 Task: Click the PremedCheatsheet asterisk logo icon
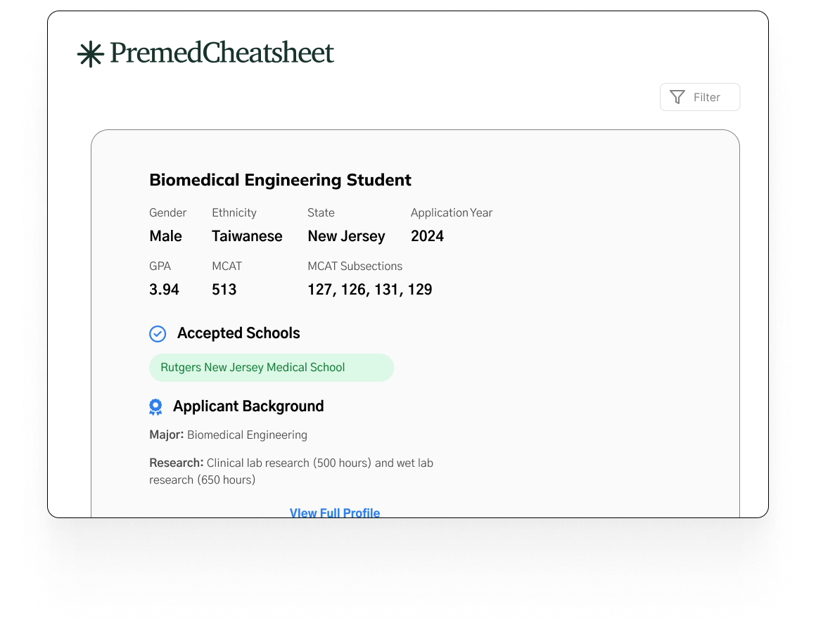91,53
